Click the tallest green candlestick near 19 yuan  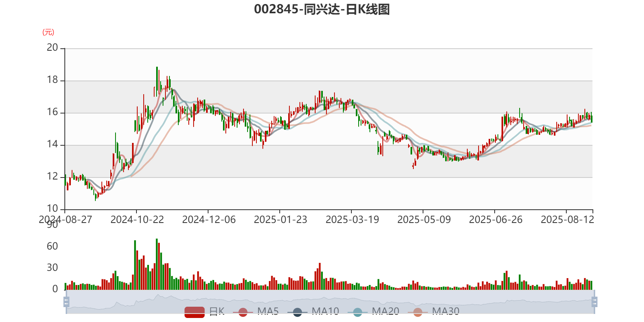coord(157,81)
